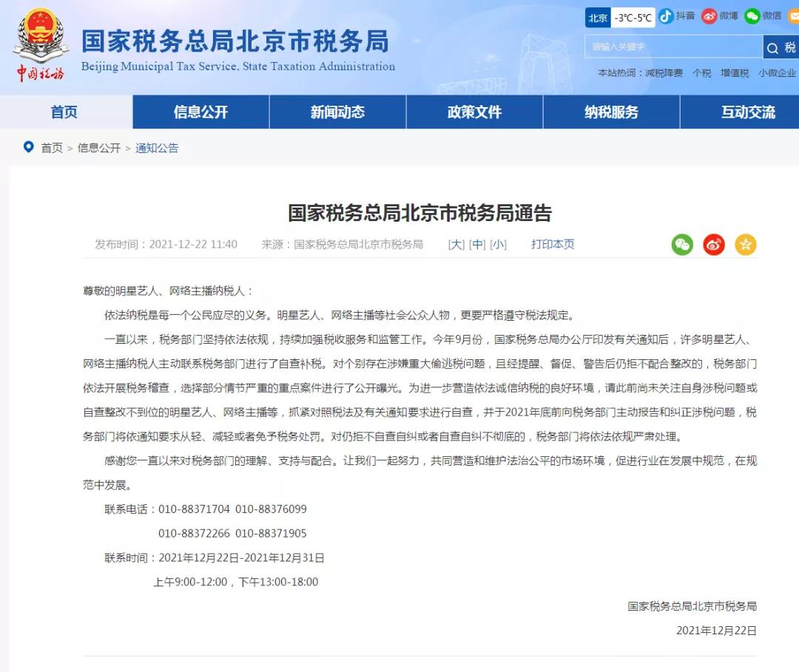Click the location pin breadcrumb icon
This screenshot has height=672, width=799.
click(x=27, y=147)
